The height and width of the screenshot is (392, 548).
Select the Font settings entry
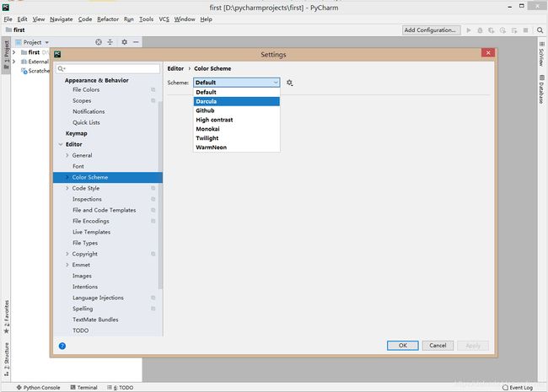point(108,166)
